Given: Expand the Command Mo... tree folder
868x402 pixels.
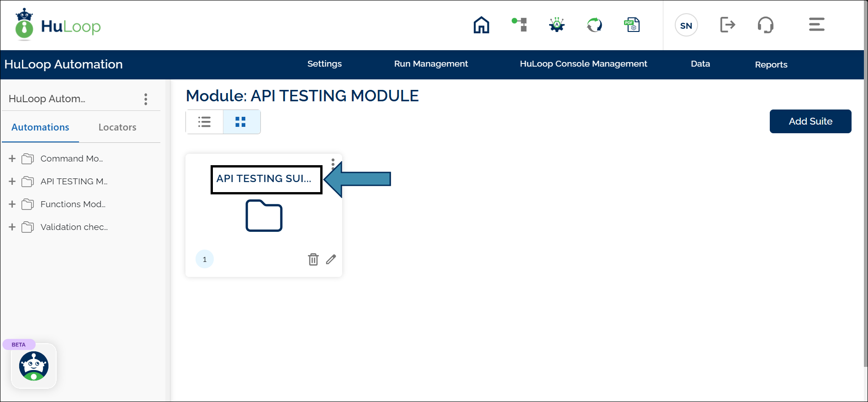Looking at the screenshot, I should 12,158.
